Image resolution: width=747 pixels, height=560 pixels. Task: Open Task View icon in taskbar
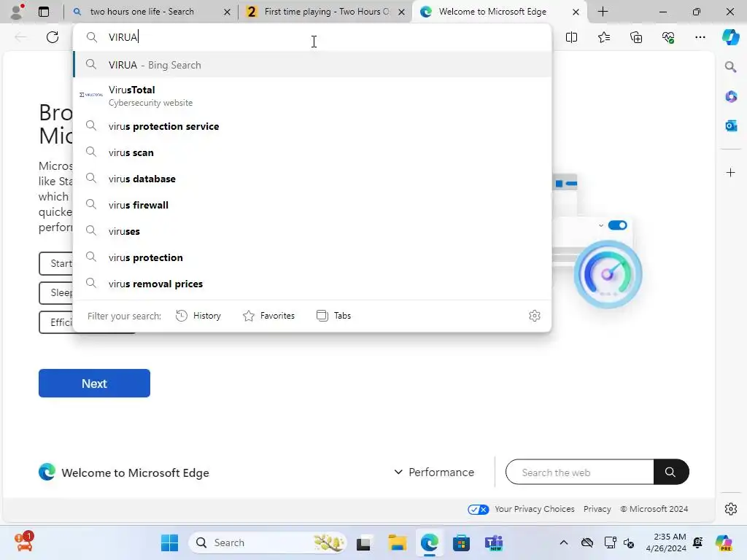point(364,542)
